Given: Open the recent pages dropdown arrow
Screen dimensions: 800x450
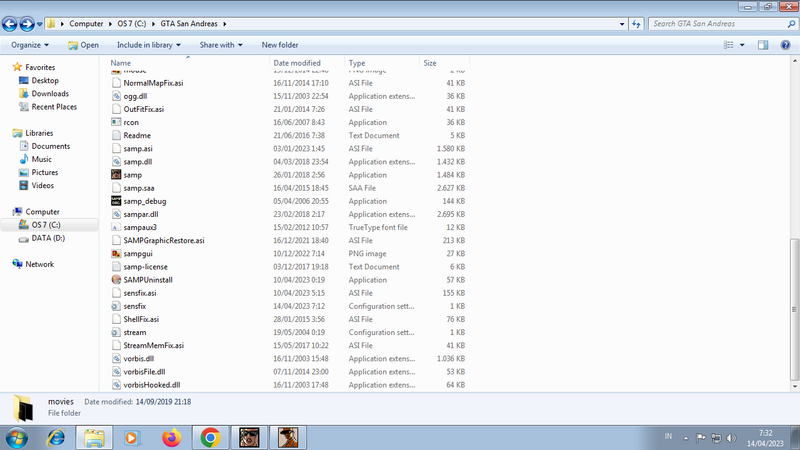Looking at the screenshot, I should [x=39, y=24].
